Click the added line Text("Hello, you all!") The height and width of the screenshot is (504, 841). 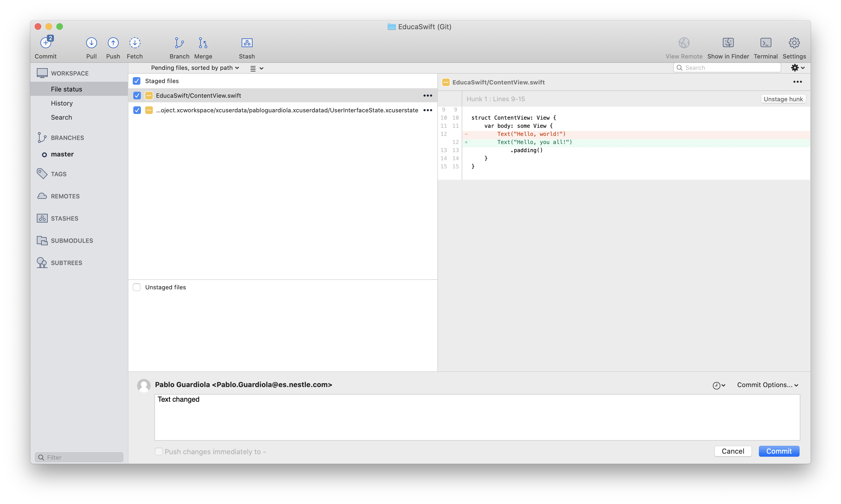(534, 142)
